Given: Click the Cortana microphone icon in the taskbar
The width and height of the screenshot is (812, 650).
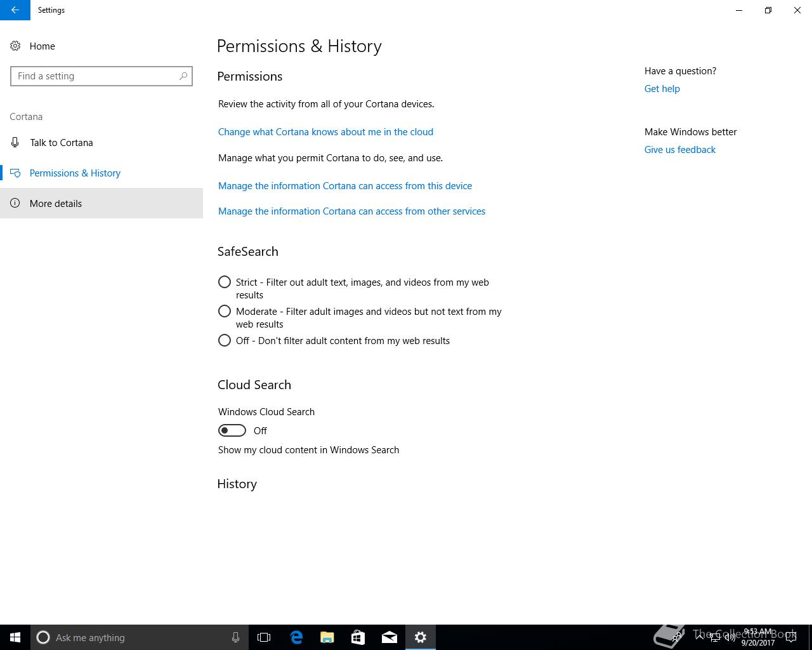Looking at the screenshot, I should pyautogui.click(x=235, y=637).
